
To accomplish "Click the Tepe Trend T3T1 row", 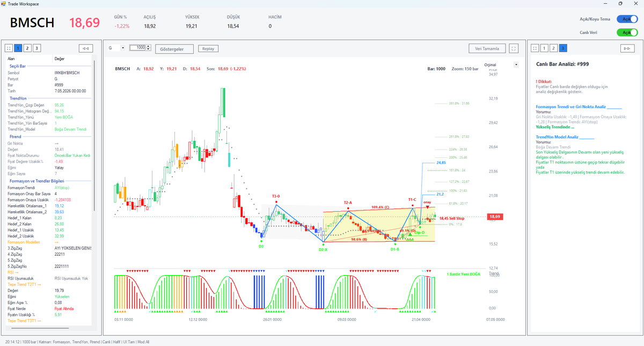I will (x=49, y=321).
